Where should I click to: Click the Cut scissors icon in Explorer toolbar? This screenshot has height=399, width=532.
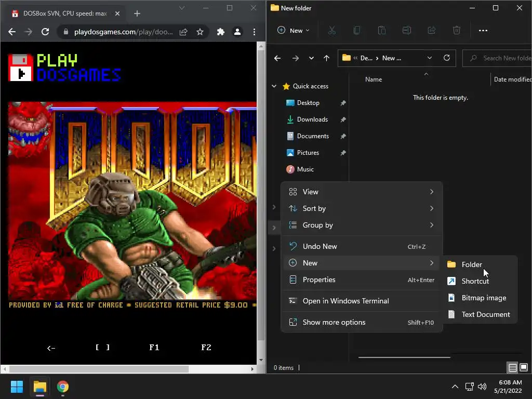[332, 31]
